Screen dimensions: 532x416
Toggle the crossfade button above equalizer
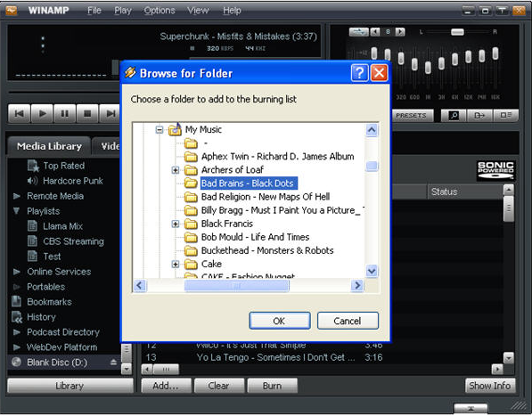point(358,32)
